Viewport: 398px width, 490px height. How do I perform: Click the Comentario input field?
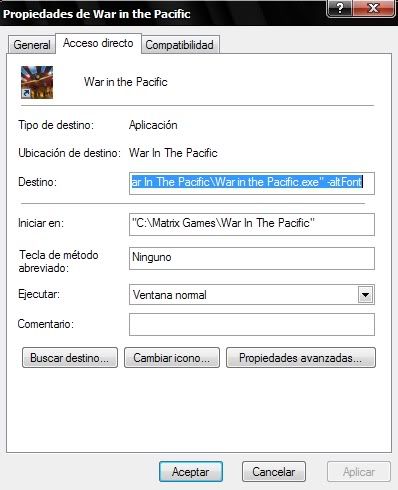coord(252,324)
